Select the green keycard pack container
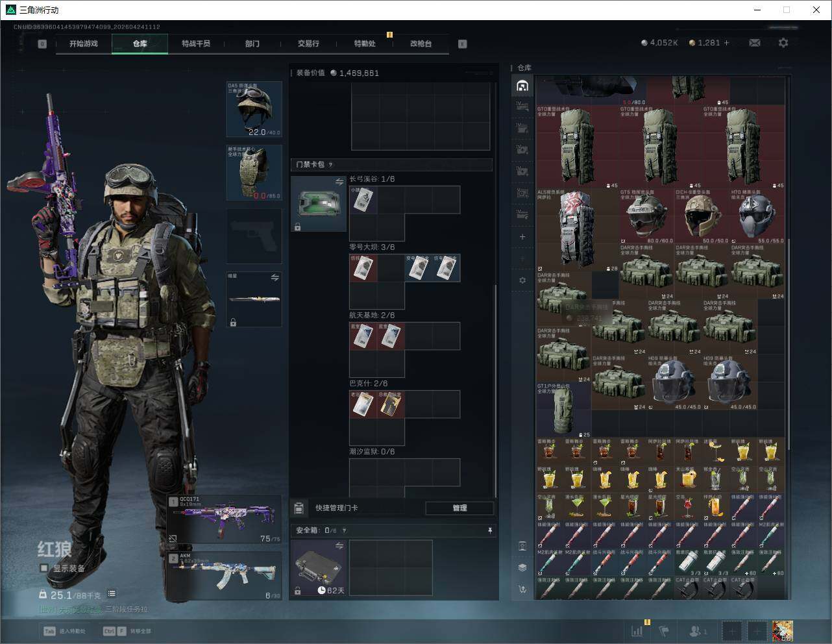832x644 pixels. coord(319,204)
